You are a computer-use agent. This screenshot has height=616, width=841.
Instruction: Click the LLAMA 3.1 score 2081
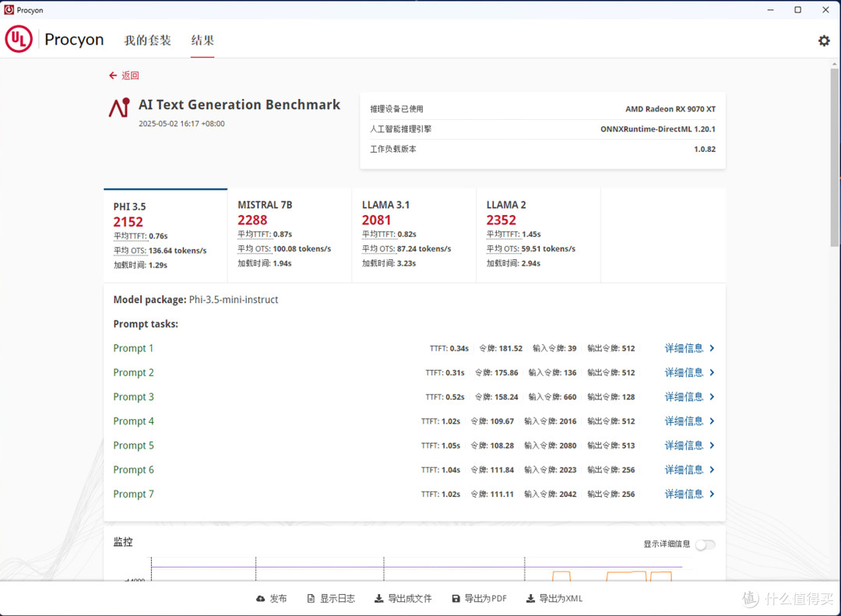click(377, 220)
